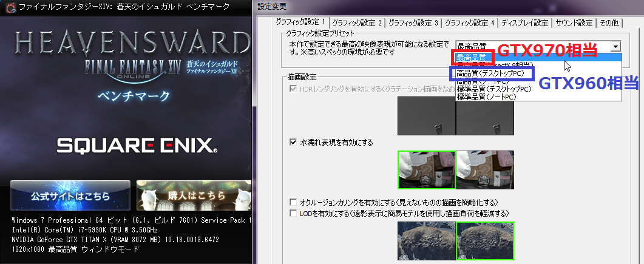Image resolution: width=644 pixels, height=264 pixels.
Task: Click the unbordered water wetness preview image
Action: 485,169
